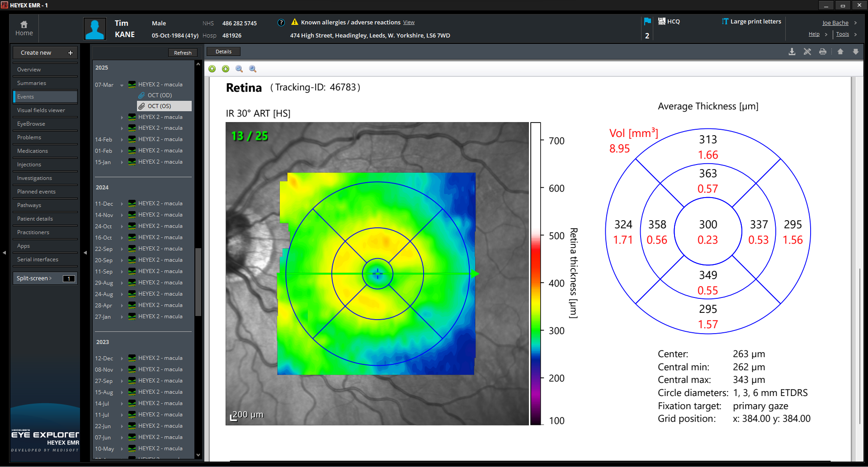
Task: Go to Visual fields viewer
Action: click(41, 110)
